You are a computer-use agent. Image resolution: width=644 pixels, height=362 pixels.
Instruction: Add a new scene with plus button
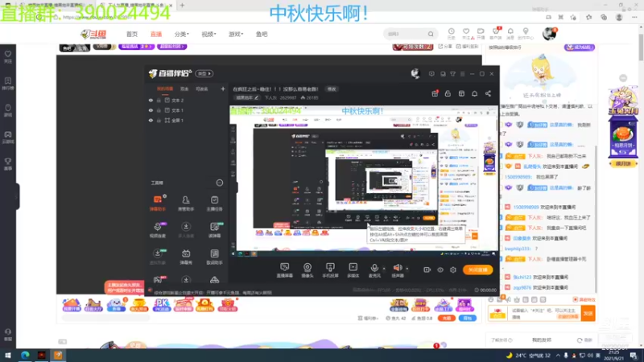[x=223, y=88]
